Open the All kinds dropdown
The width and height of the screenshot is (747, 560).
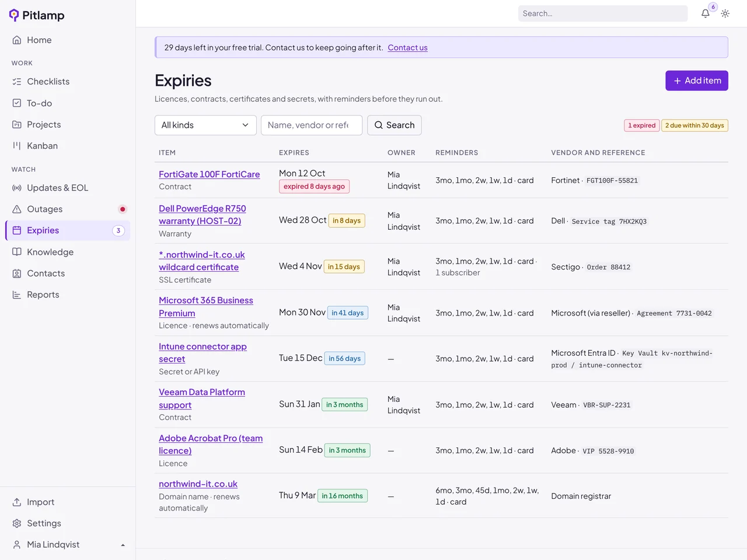pyautogui.click(x=205, y=125)
